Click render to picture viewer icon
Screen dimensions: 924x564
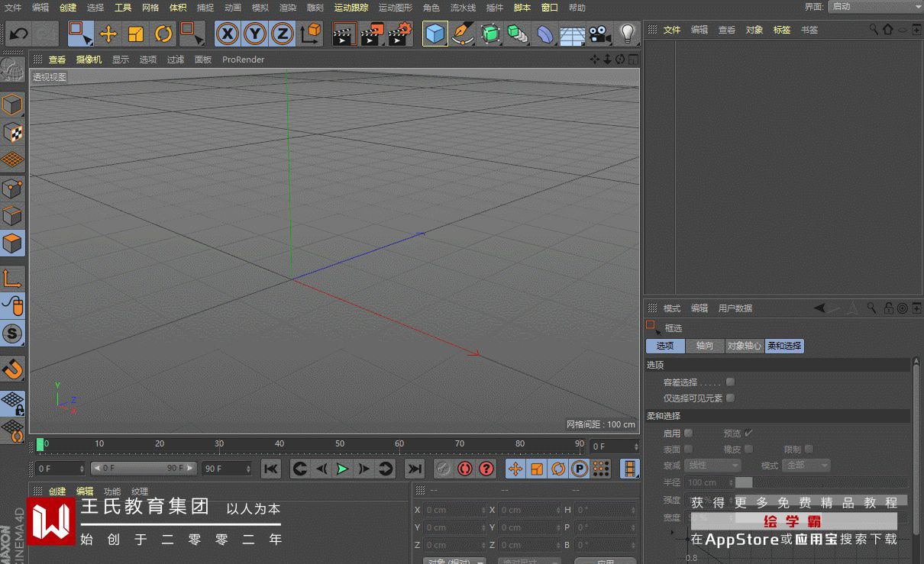pyautogui.click(x=372, y=34)
